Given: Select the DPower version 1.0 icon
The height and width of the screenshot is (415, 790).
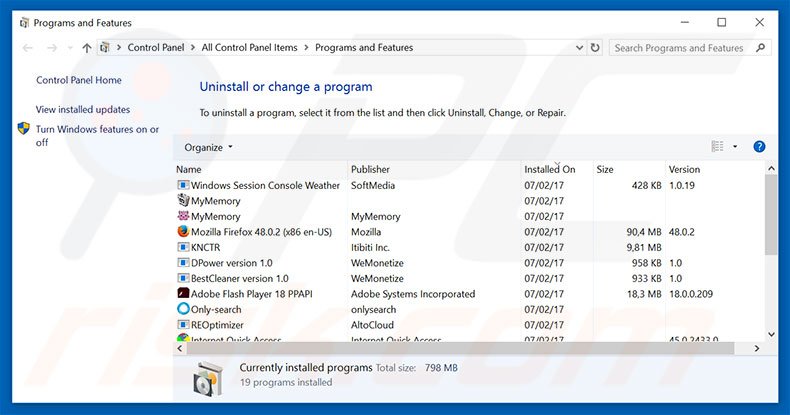Looking at the screenshot, I should point(183,262).
